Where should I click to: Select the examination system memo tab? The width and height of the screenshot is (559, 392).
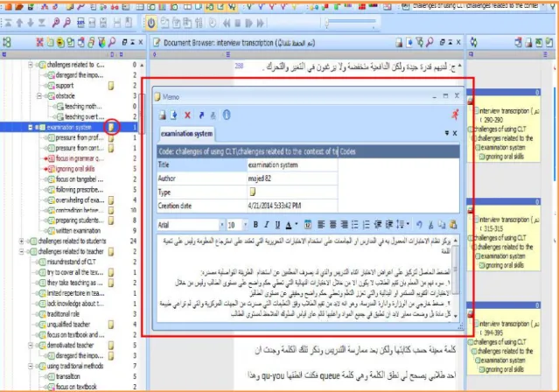click(186, 134)
